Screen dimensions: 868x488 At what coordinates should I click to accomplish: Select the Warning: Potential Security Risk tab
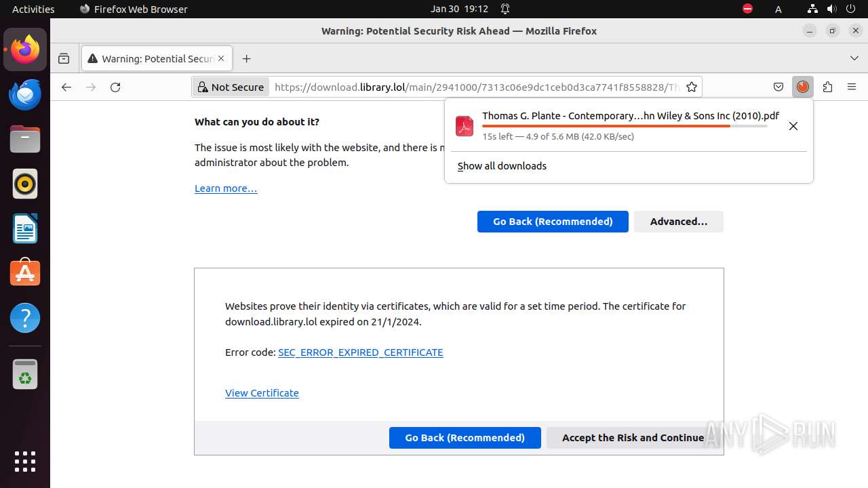pos(157,59)
